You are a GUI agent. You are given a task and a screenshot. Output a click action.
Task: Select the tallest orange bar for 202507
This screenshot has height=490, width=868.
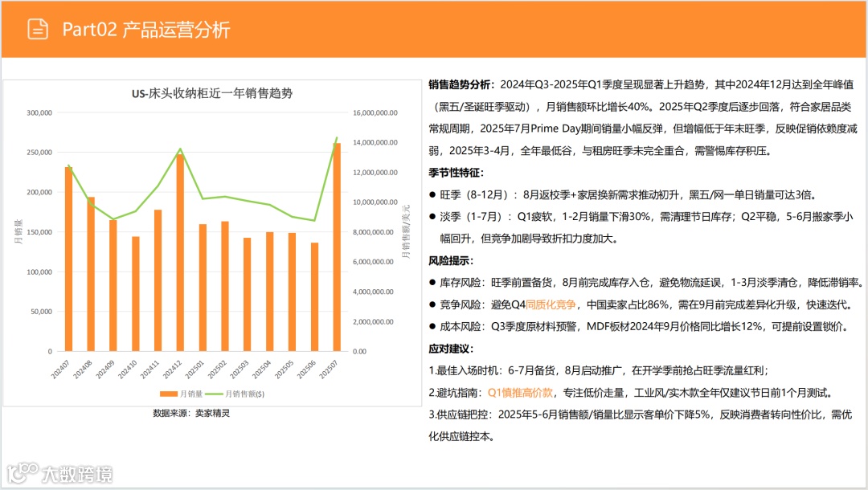point(337,247)
